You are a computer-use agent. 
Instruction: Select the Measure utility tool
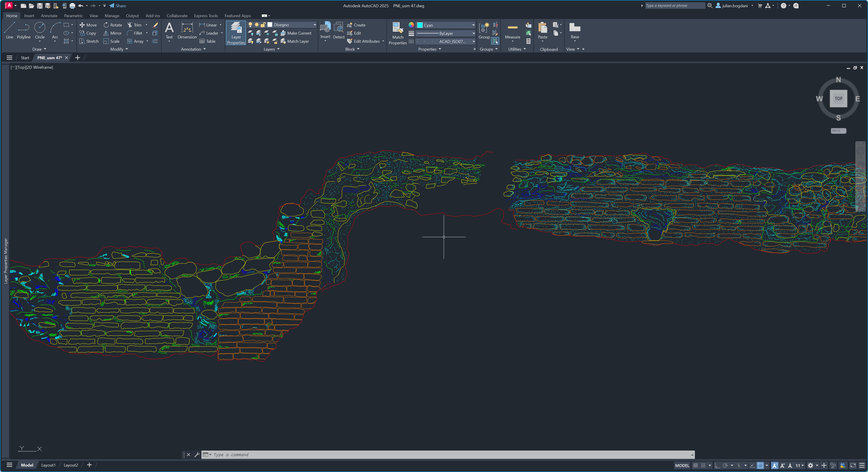coord(512,31)
